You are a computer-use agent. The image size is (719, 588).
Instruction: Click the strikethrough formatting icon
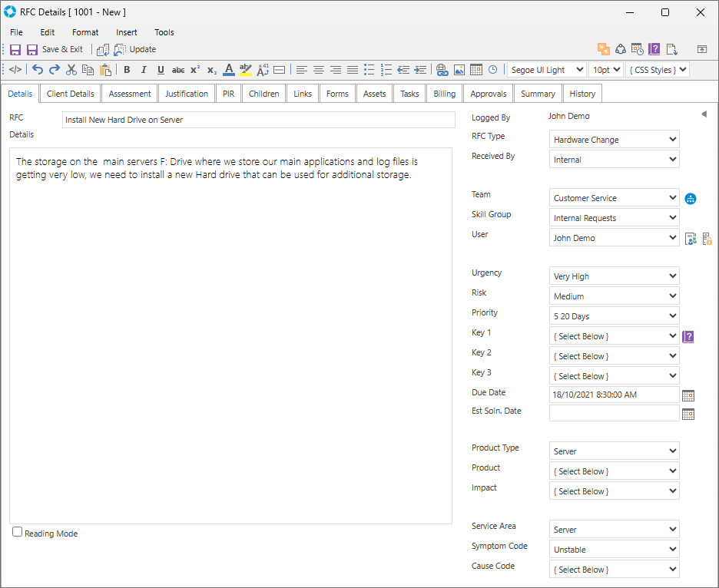(177, 70)
